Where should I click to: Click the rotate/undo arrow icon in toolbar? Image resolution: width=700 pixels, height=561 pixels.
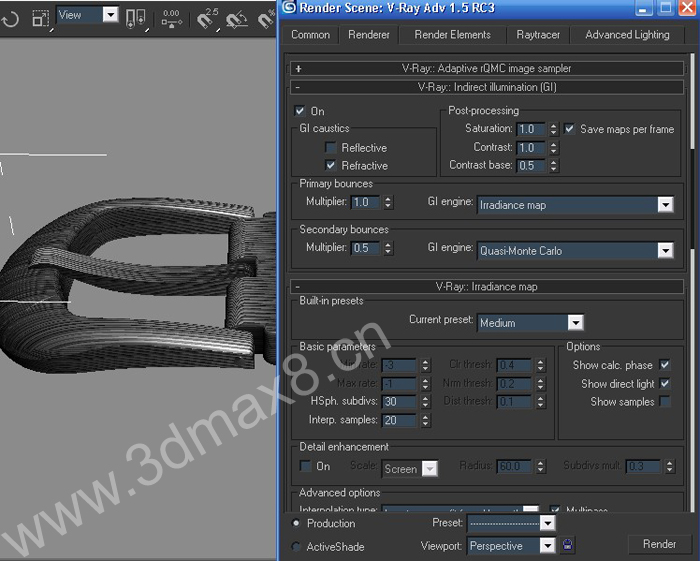[x=10, y=19]
